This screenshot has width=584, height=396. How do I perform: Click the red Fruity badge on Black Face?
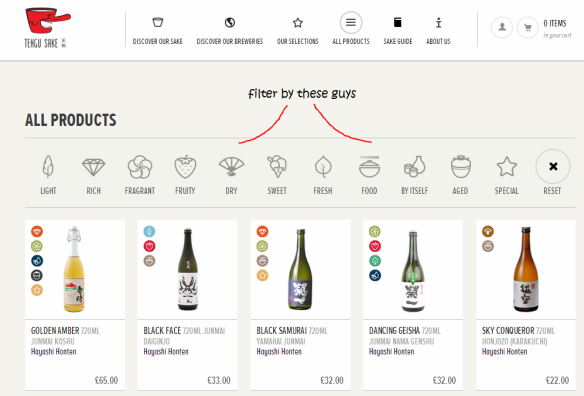[149, 246]
